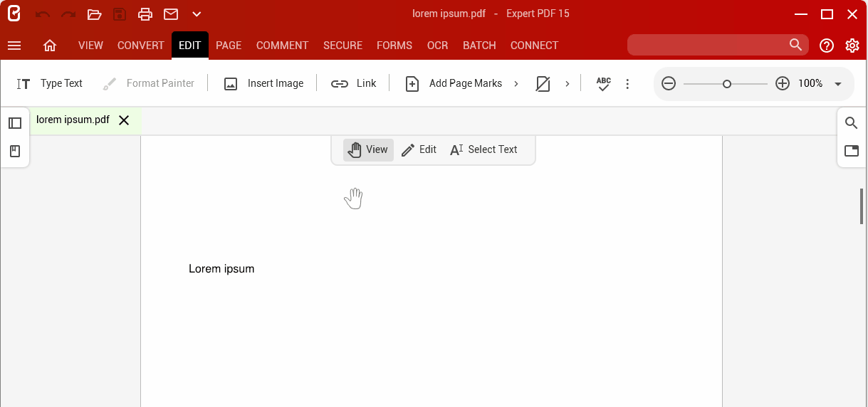Screen dimensions: 868x407
Task: Click the Format Painter tool
Action: point(149,83)
